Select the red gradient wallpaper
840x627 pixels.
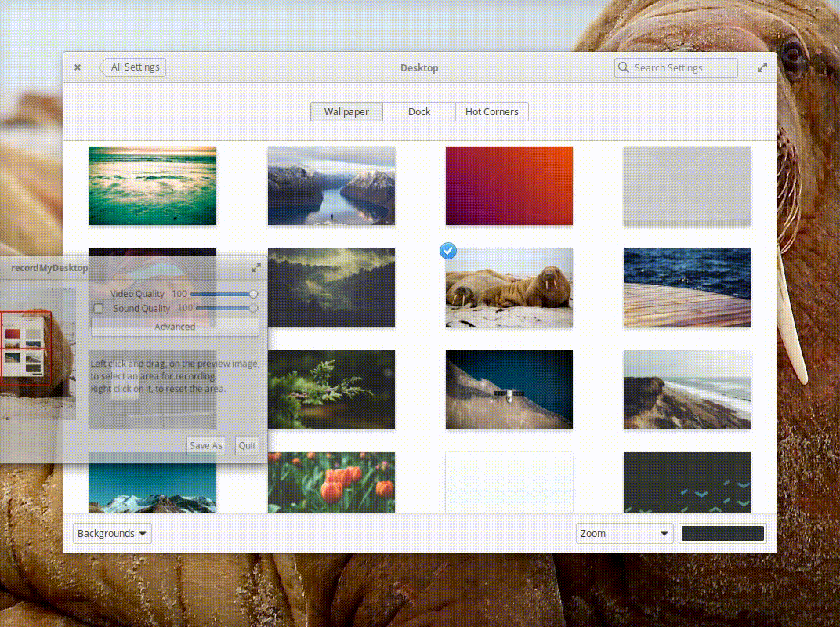509,185
